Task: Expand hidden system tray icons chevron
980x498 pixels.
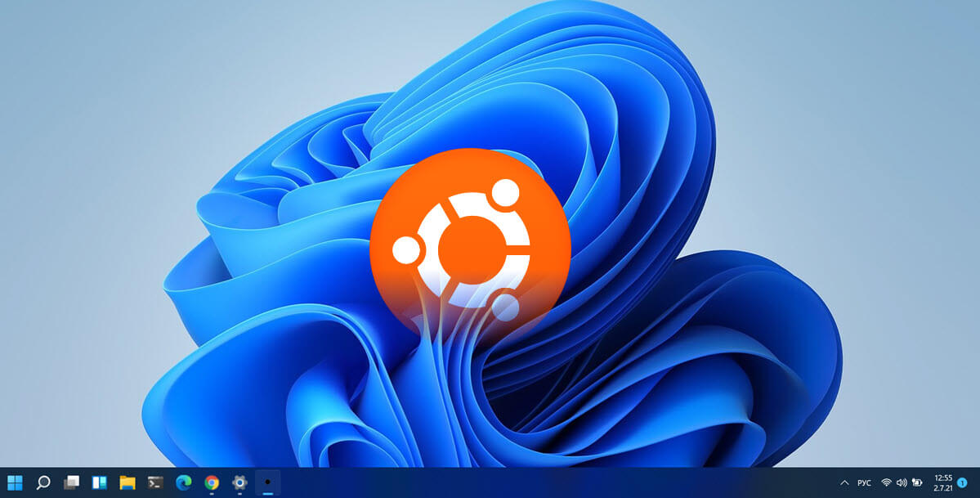Action: [844, 483]
